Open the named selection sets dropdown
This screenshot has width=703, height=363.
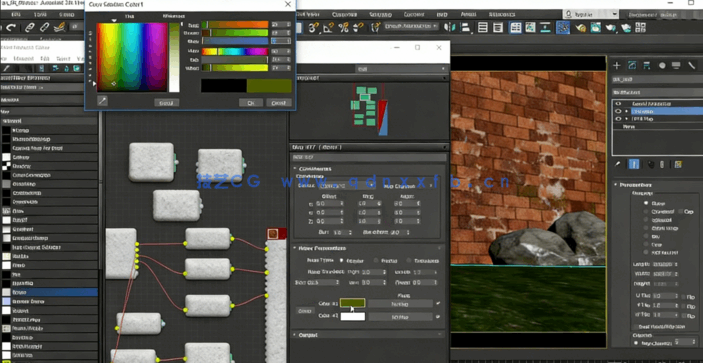coord(411,26)
